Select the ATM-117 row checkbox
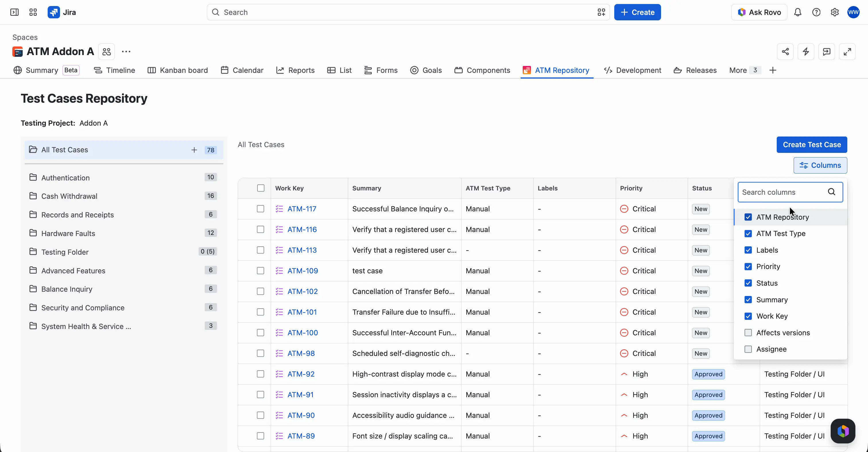This screenshot has height=452, width=868. (x=260, y=209)
